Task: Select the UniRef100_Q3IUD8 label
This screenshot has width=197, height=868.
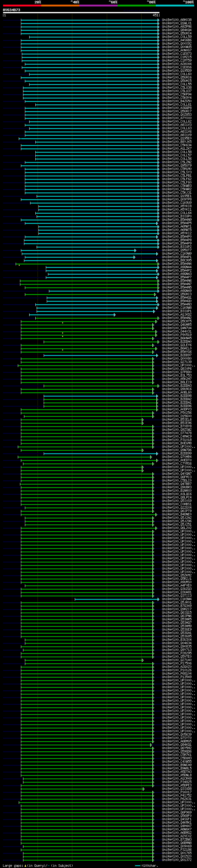Action: point(176,789)
